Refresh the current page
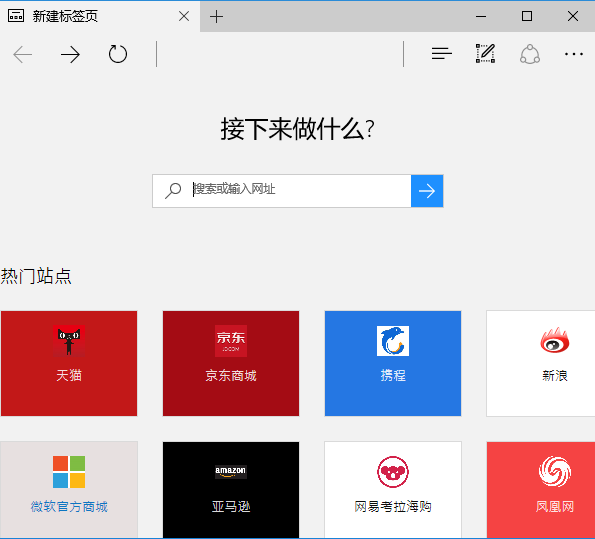Screen dimensions: 595x539 click(x=118, y=54)
